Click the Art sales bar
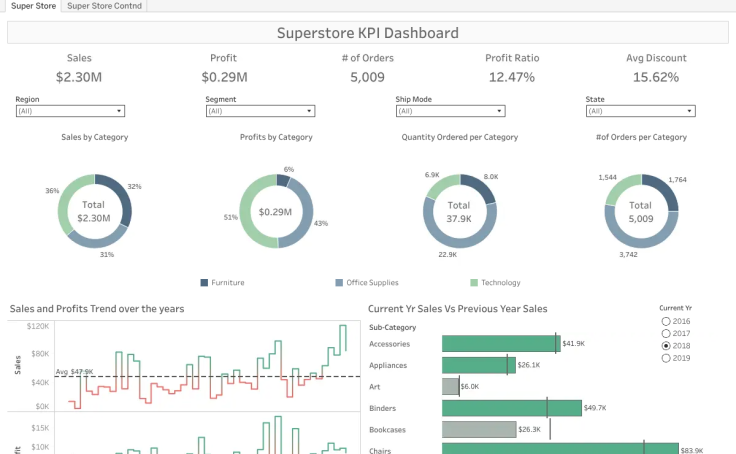This screenshot has height=454, width=736. coord(451,386)
